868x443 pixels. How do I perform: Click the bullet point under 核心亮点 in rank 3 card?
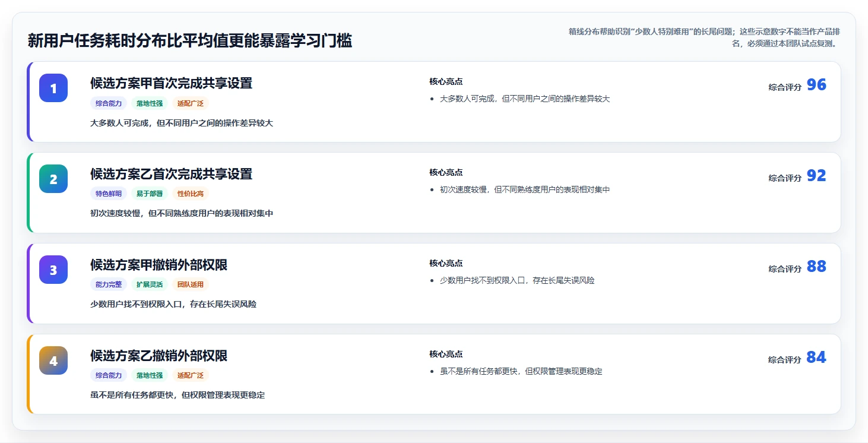pyautogui.click(x=517, y=280)
